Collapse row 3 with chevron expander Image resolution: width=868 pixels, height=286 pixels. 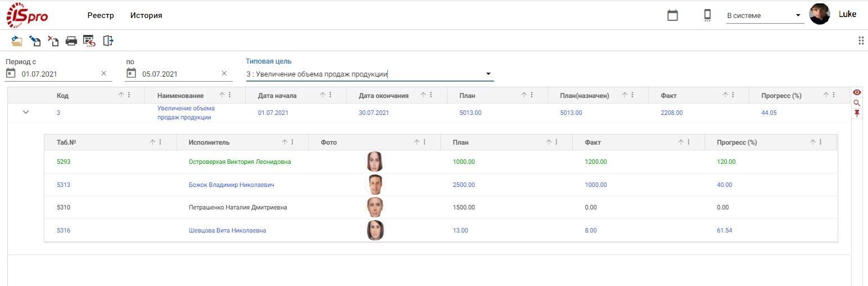(25, 112)
